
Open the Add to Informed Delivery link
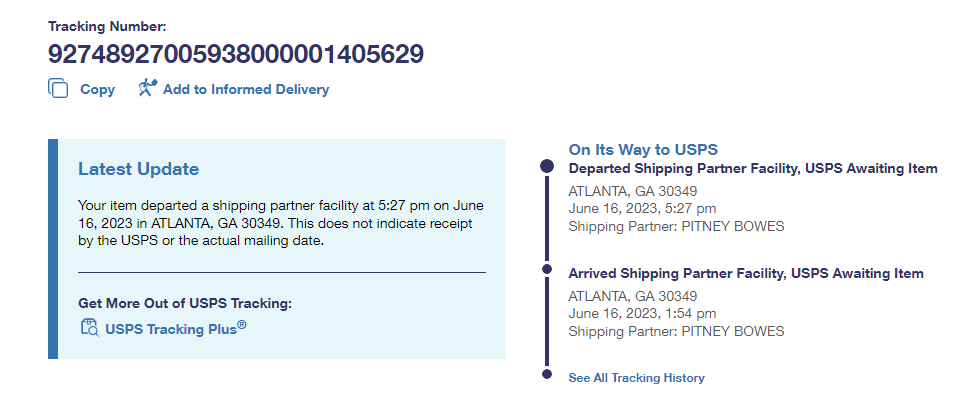[x=245, y=89]
